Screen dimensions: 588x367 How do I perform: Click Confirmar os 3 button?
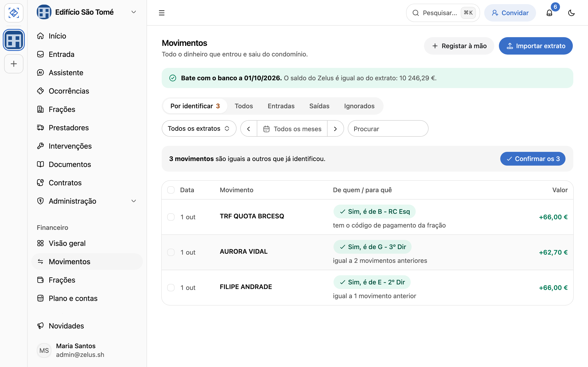point(533,159)
